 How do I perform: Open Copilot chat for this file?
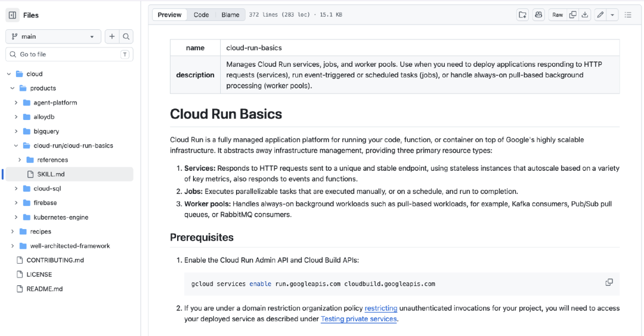point(538,15)
